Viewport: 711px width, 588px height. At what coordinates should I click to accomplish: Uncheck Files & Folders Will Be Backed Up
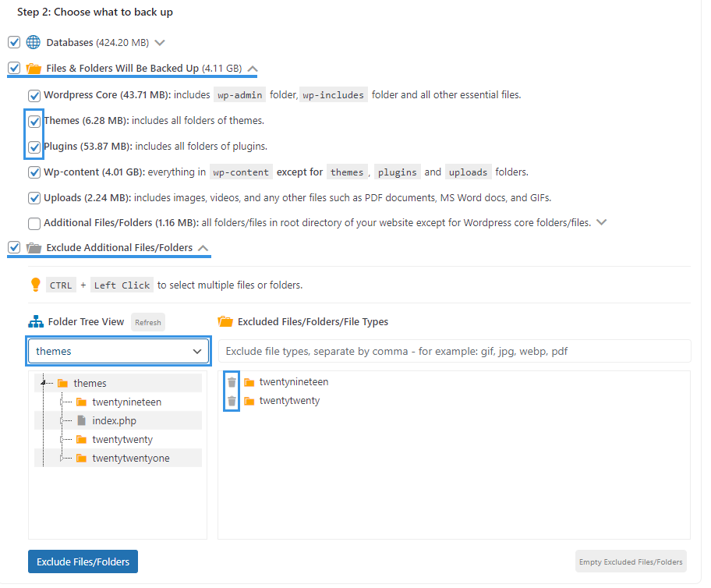coord(14,68)
